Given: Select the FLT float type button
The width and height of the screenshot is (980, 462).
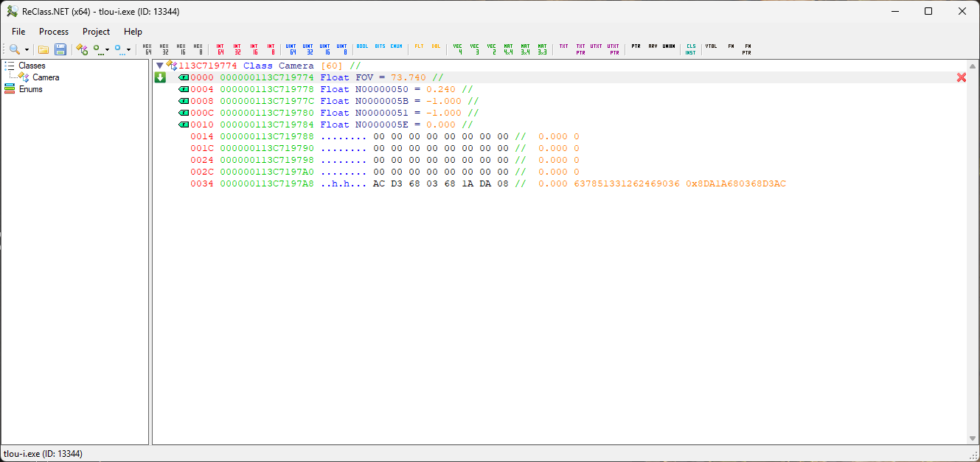Looking at the screenshot, I should pos(419,46).
